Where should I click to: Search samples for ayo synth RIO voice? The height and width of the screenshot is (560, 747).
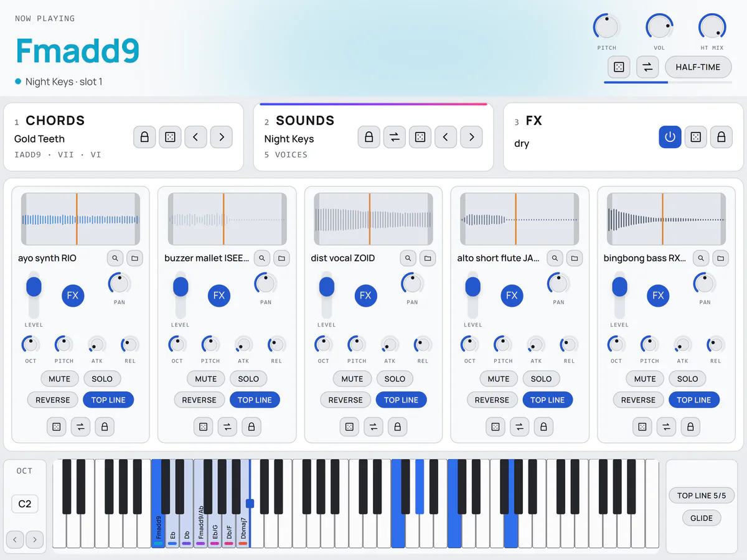click(x=115, y=258)
